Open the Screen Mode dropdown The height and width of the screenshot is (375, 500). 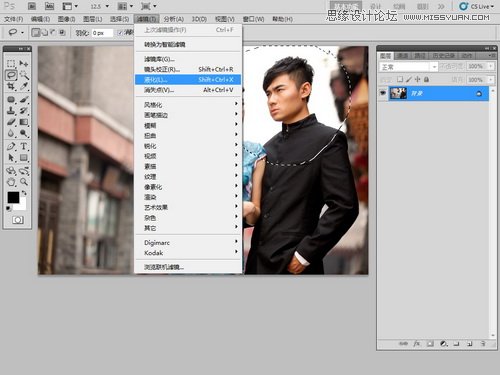coord(149,6)
